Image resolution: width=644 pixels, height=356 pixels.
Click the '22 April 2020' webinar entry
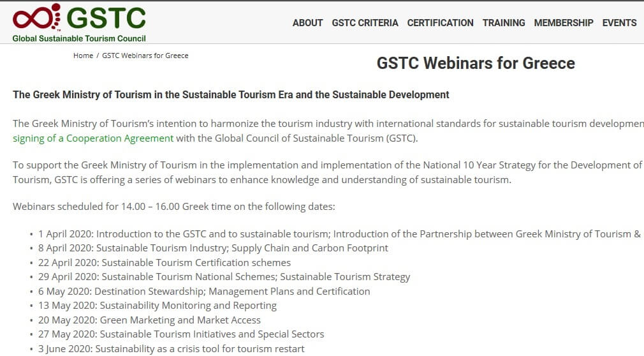[165, 263]
